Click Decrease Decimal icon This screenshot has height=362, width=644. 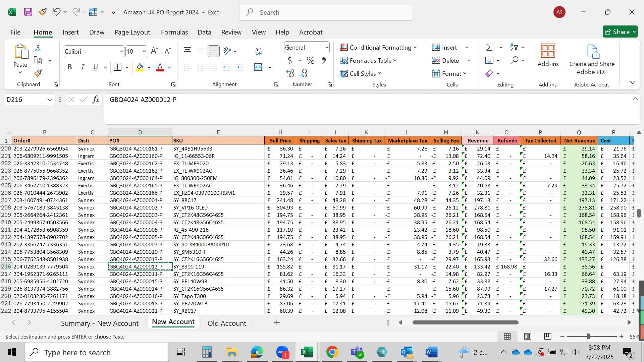303,73
